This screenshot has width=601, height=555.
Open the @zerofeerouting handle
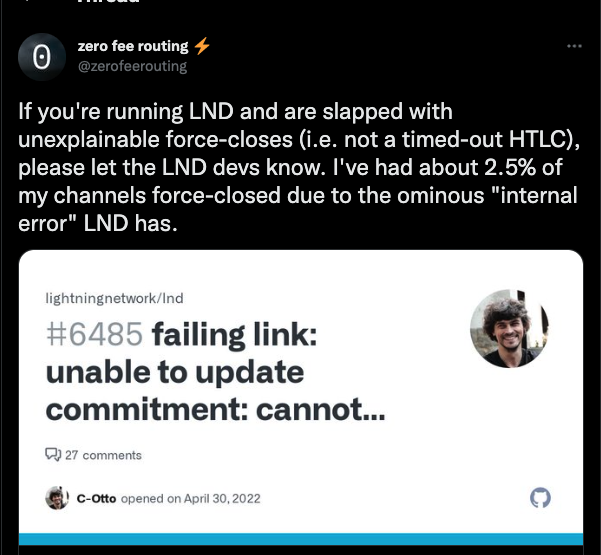coord(132,66)
